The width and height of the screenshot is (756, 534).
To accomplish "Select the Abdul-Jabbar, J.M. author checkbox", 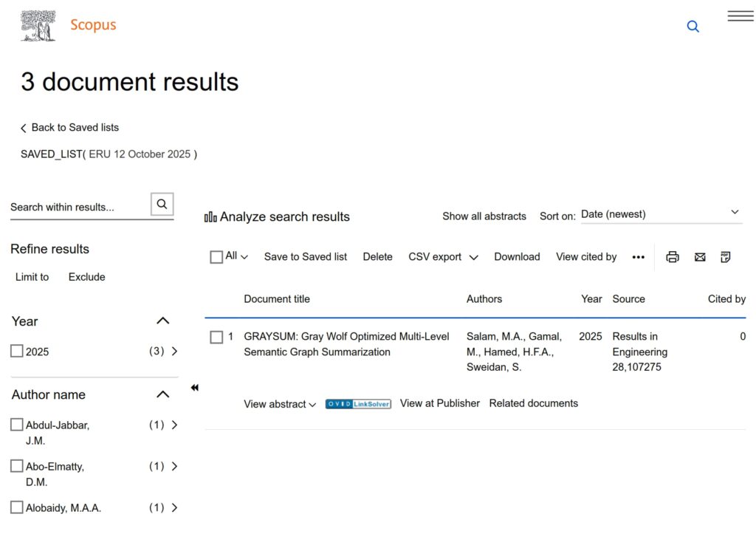I will (17, 425).
